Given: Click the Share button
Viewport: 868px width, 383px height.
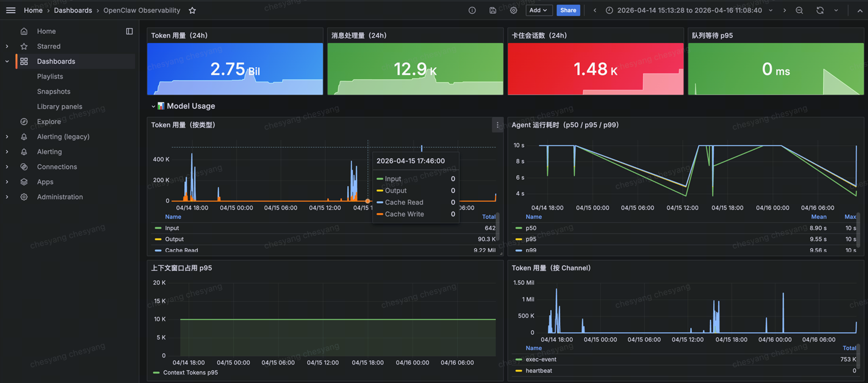Looking at the screenshot, I should pos(568,10).
